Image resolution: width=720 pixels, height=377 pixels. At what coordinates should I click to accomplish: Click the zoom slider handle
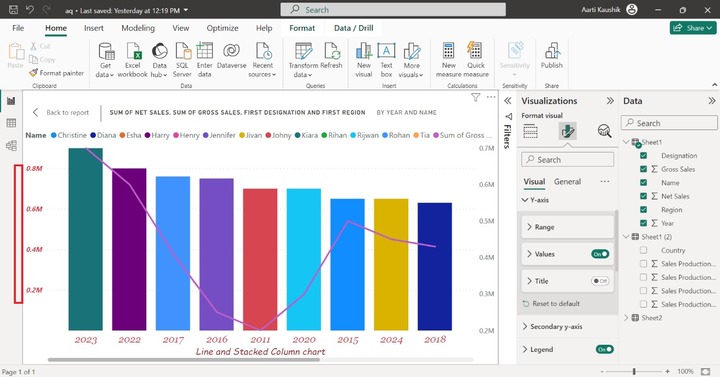click(x=634, y=371)
